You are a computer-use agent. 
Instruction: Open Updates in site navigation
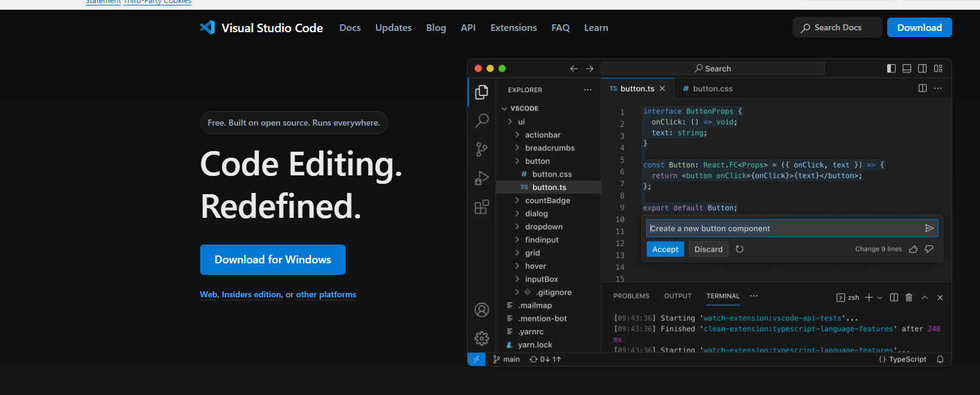[x=394, y=28]
